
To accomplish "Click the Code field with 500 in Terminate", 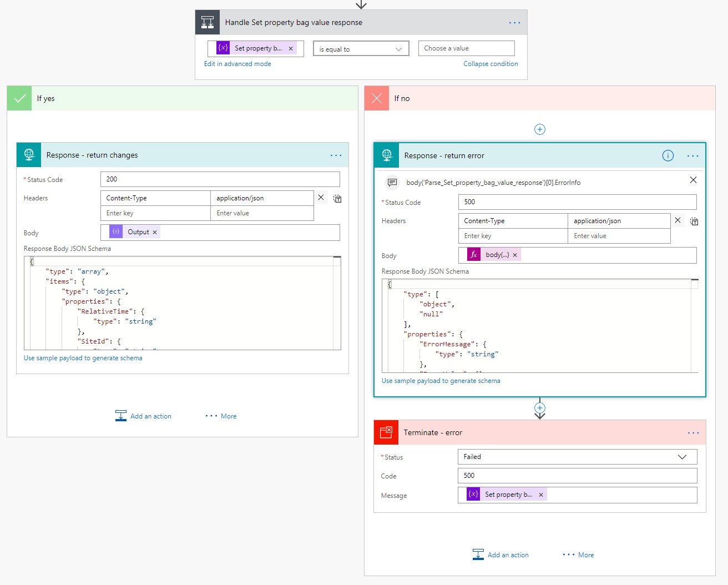I will 578,476.
